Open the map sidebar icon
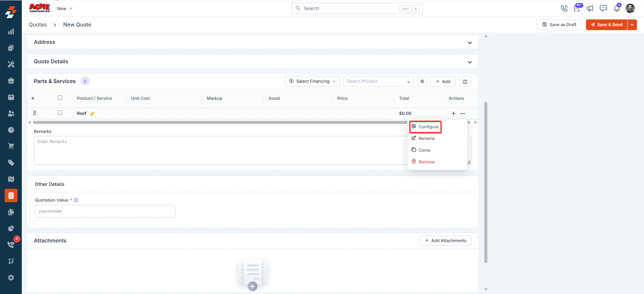The width and height of the screenshot is (644, 294). pyautogui.click(x=11, y=179)
